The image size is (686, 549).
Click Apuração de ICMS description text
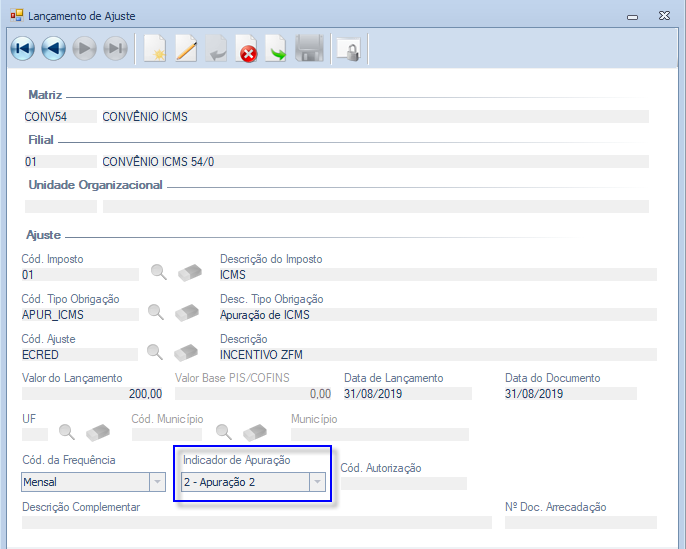coord(265,315)
